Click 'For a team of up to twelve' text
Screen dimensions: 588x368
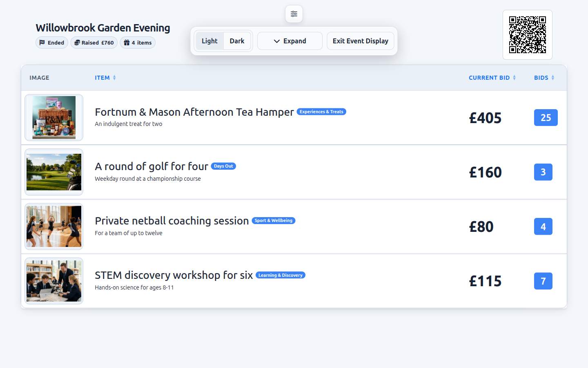pos(129,233)
